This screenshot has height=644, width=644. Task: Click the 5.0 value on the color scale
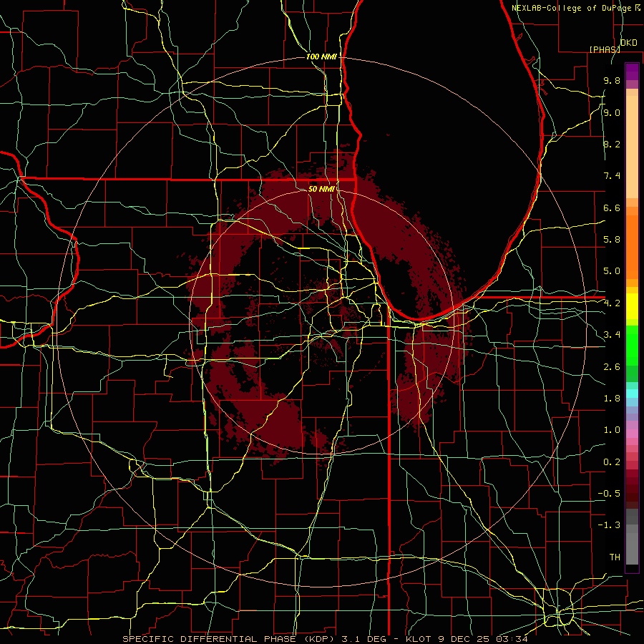point(612,271)
